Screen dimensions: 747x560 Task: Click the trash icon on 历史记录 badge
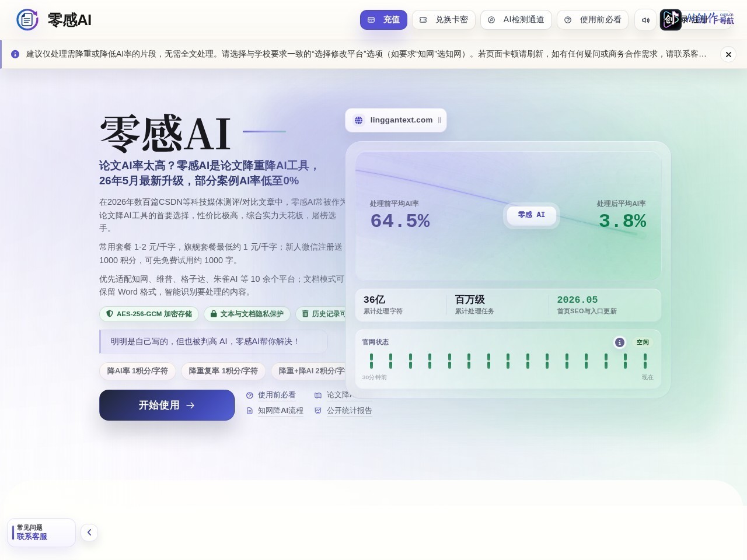[x=305, y=314]
